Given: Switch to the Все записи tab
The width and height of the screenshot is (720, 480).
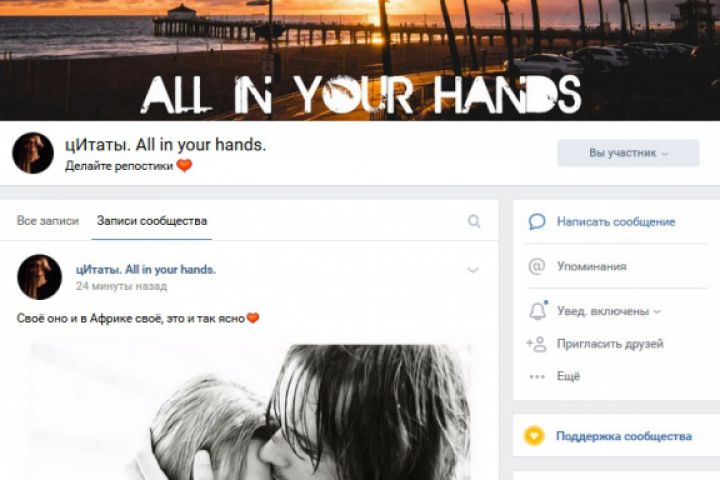Looking at the screenshot, I should point(48,221).
